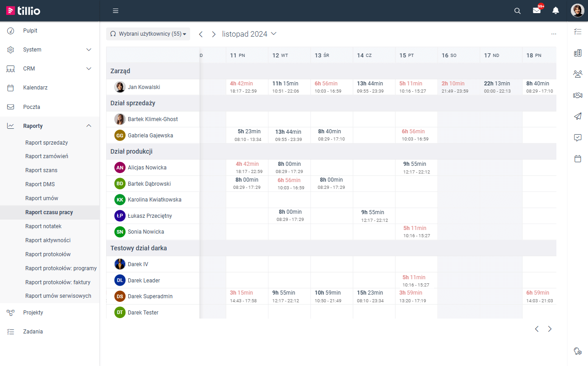Open the lightbulb settings icon at bottom right
This screenshot has width=588, height=366.
pyautogui.click(x=578, y=351)
